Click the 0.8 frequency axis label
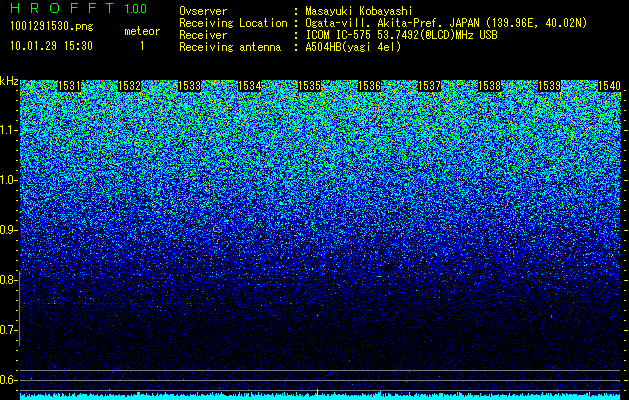 (x=9, y=280)
